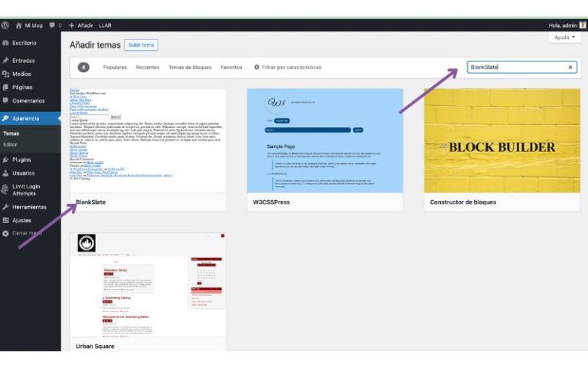Open Páginas in sidebar
Screen dimensions: 588x368
tap(22, 87)
